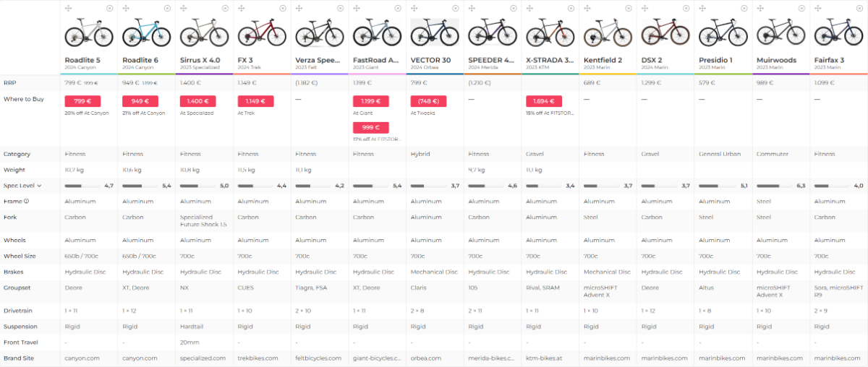Click the move handle above Muirwoods
This screenshot has height=367, width=868.
click(759, 8)
